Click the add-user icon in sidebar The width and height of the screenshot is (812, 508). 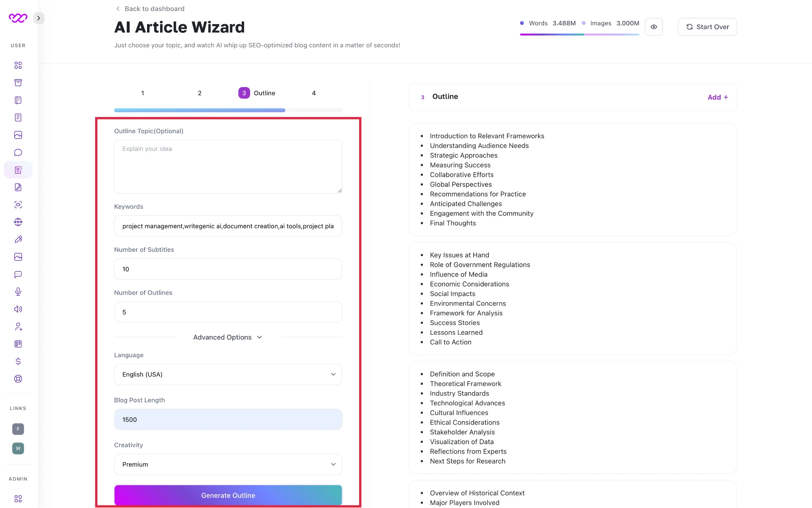18,327
